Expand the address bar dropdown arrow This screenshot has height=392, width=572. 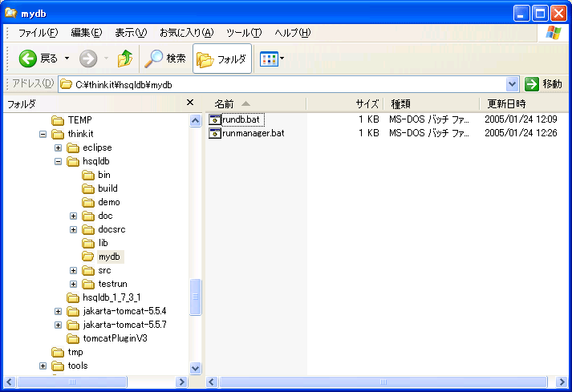[512, 85]
